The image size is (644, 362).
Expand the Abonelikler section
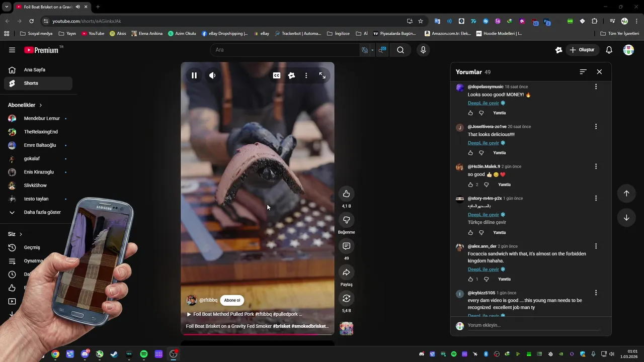(25, 105)
